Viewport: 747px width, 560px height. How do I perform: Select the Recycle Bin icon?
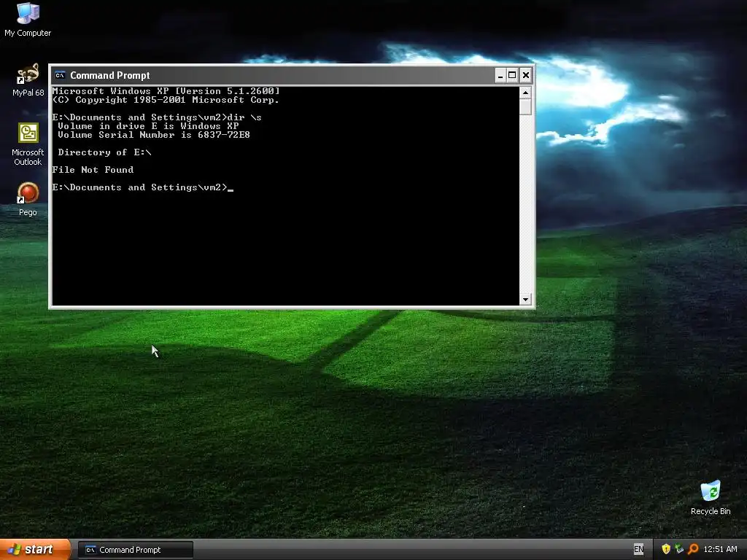(x=711, y=497)
